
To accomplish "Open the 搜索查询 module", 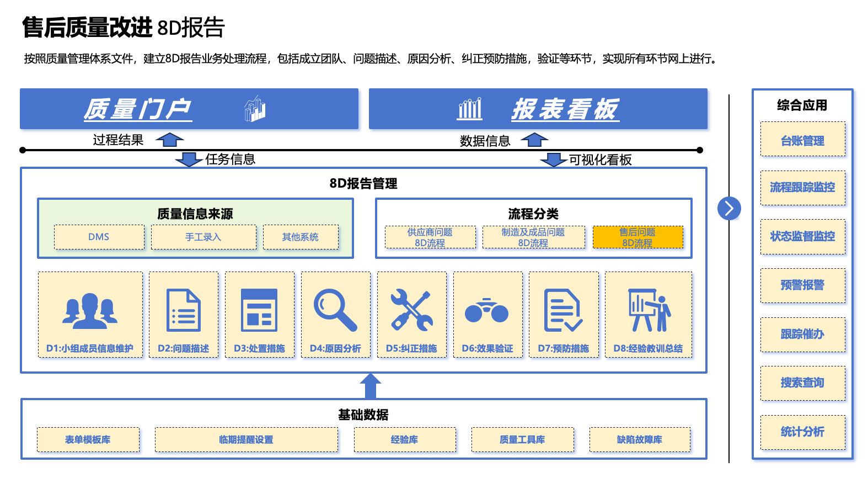I will (x=803, y=382).
